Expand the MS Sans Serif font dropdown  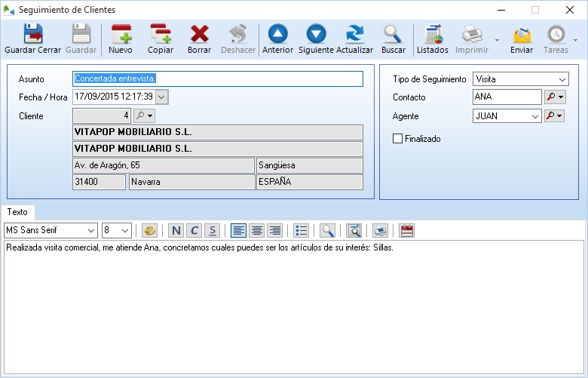tap(90, 230)
